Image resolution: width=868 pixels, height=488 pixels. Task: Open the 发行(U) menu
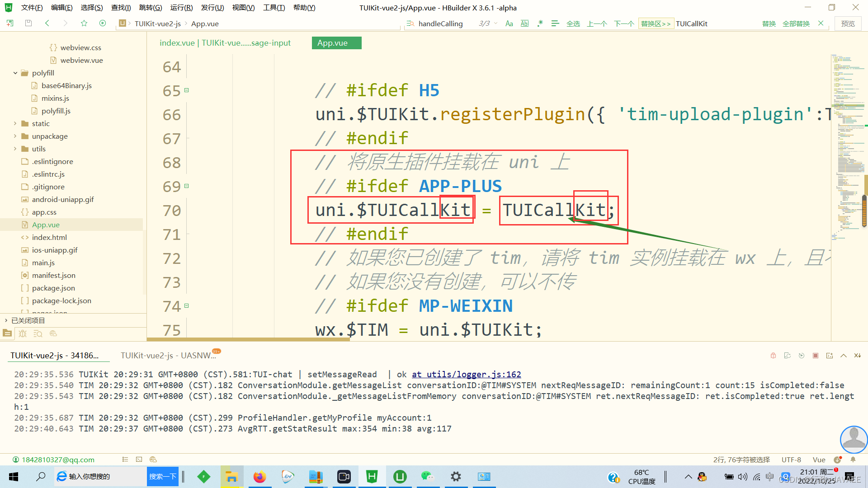click(212, 8)
